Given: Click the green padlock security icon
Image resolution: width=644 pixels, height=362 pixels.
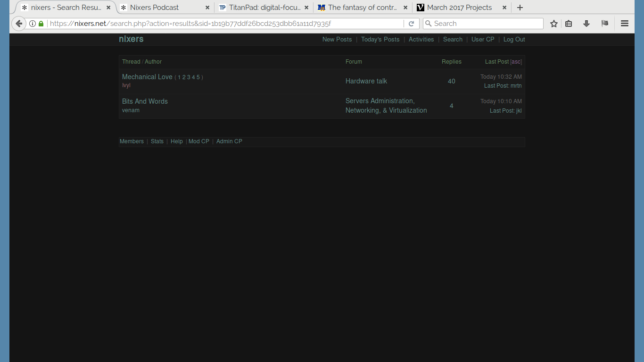Looking at the screenshot, I should click(41, 24).
